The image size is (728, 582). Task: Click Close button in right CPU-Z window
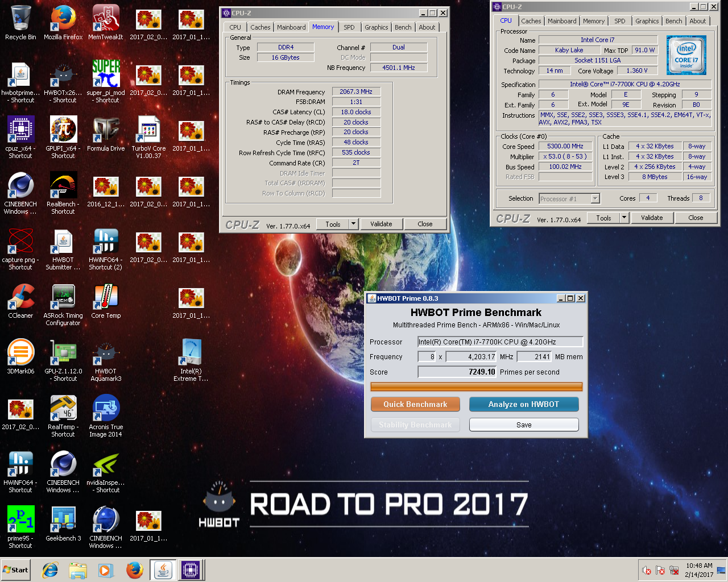[696, 218]
